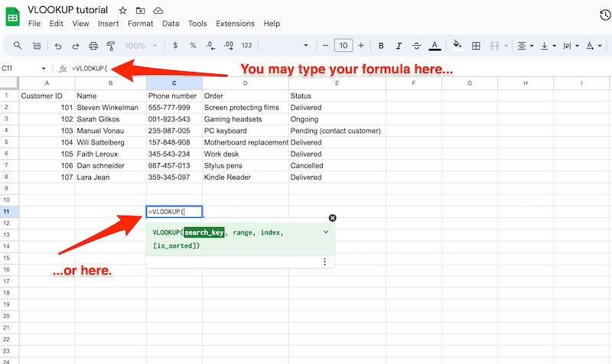The height and width of the screenshot is (364, 612).
Task: Click the C11 cell editing box
Action: pos(174,212)
